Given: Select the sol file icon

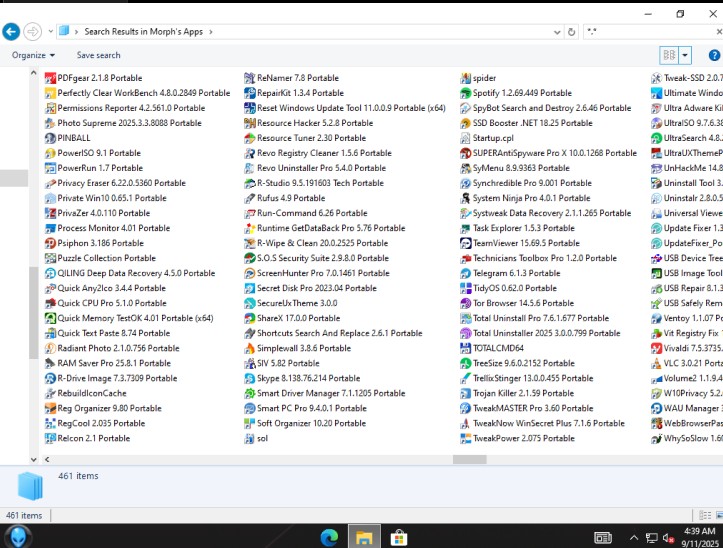Looking at the screenshot, I should [249, 438].
